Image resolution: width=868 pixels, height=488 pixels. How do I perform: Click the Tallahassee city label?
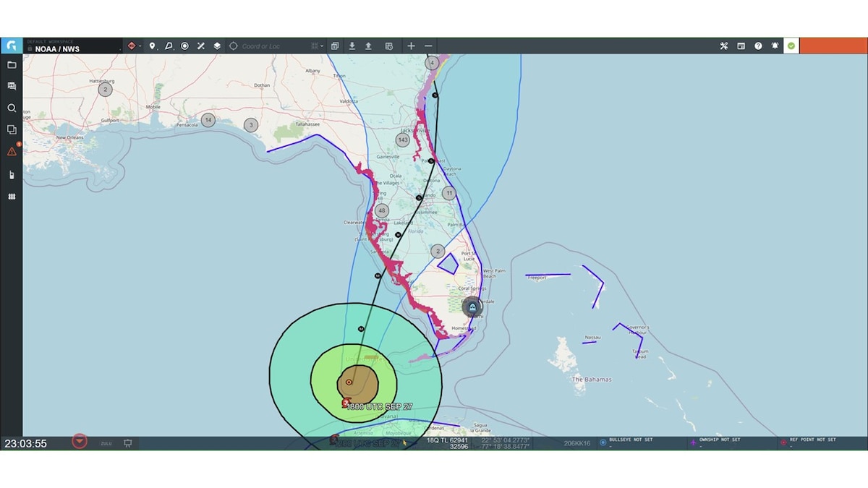pos(307,124)
